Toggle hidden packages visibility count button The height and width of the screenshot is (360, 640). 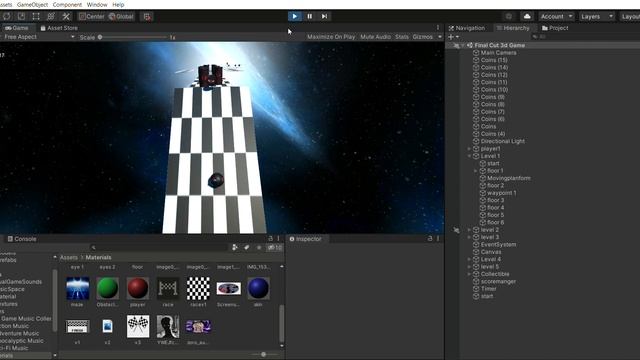click(x=274, y=247)
